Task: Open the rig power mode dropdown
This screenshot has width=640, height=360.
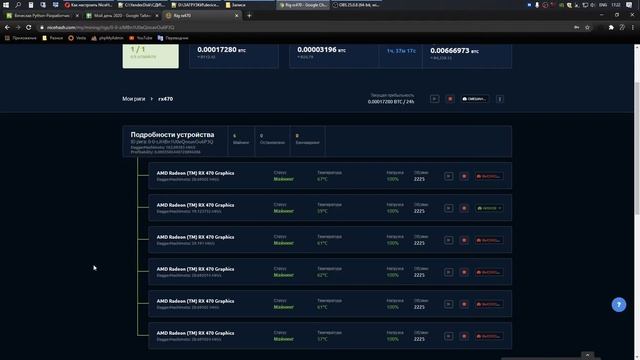Action: 474,99
